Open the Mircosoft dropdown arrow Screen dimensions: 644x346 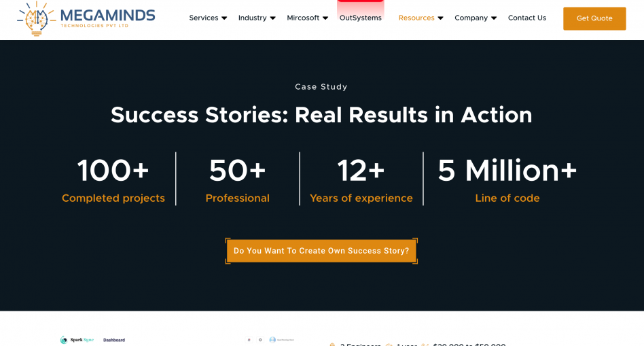point(325,18)
